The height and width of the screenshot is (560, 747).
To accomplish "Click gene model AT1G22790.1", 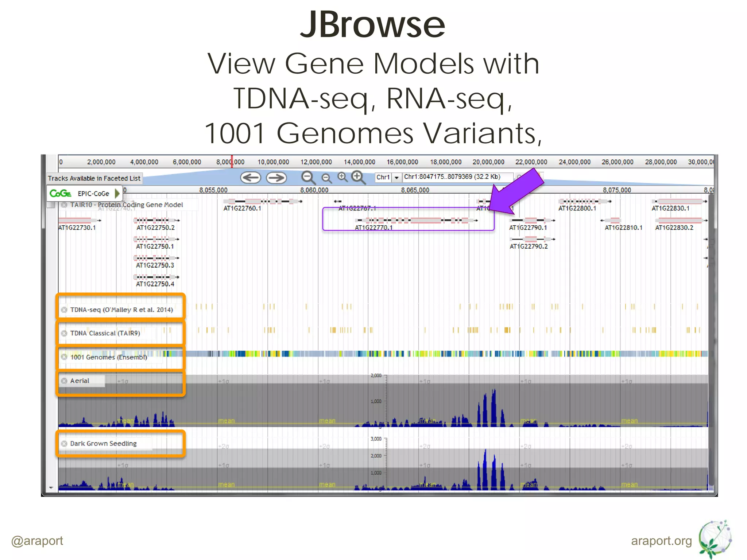I will coord(533,220).
